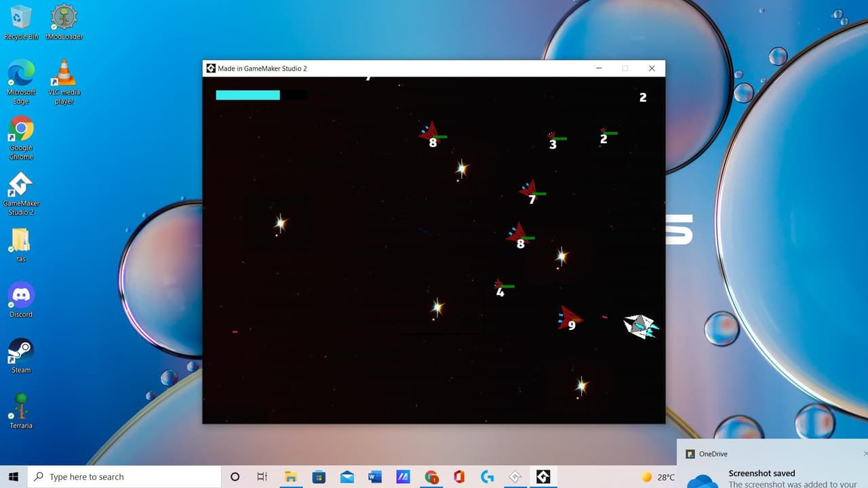Open Office app from the taskbar
Viewport: 868px width, 488px height.
tap(459, 476)
